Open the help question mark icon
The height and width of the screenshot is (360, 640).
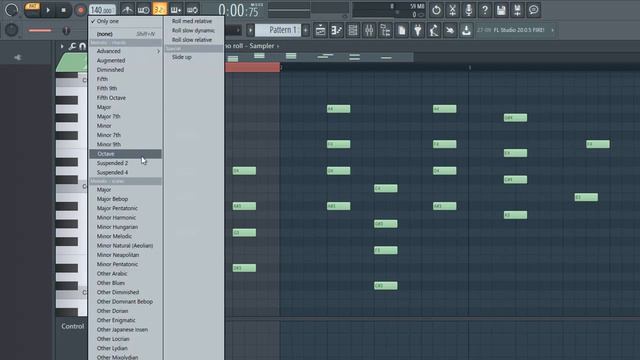(x=485, y=10)
